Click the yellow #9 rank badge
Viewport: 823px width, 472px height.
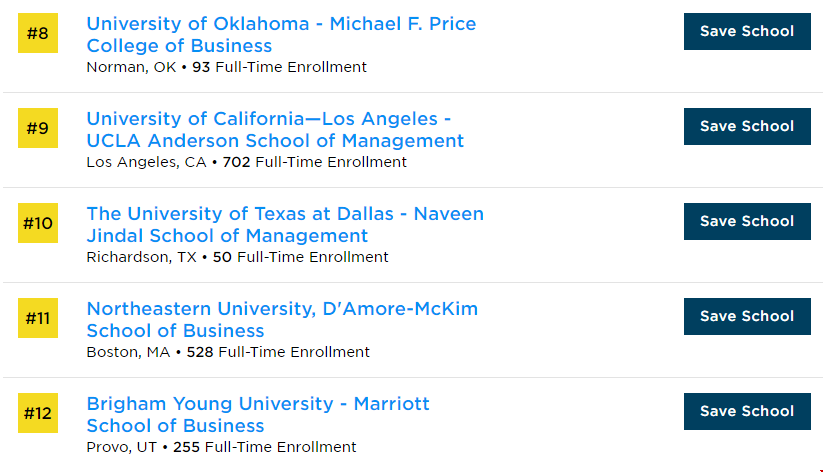click(x=38, y=128)
